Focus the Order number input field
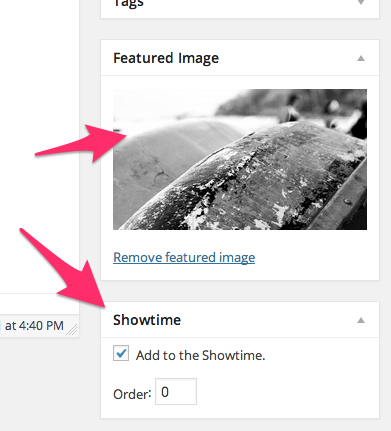The height and width of the screenshot is (431, 391). 176,392
